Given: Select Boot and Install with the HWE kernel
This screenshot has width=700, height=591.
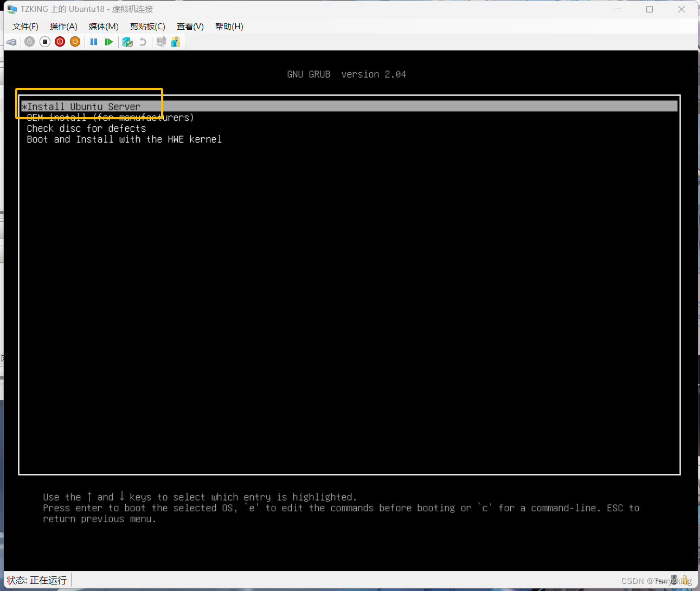Looking at the screenshot, I should tap(124, 139).
